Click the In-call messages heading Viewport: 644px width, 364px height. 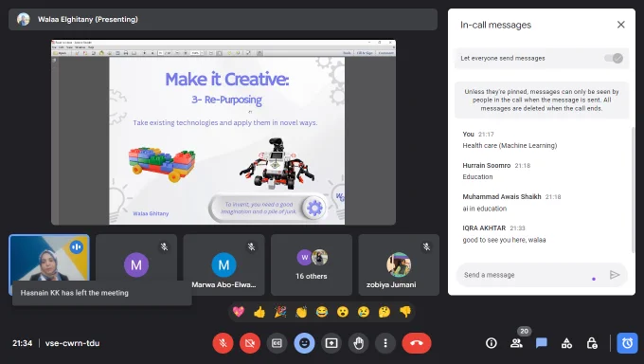495,25
